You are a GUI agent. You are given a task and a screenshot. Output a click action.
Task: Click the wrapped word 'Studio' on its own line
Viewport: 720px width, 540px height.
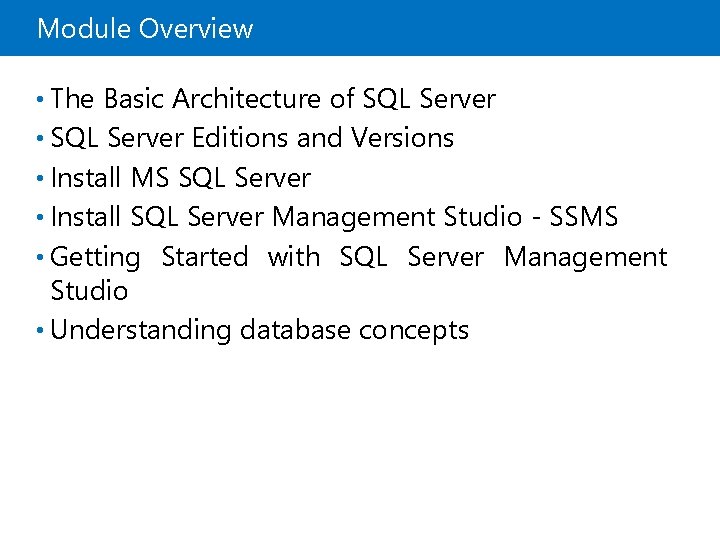coord(89,291)
